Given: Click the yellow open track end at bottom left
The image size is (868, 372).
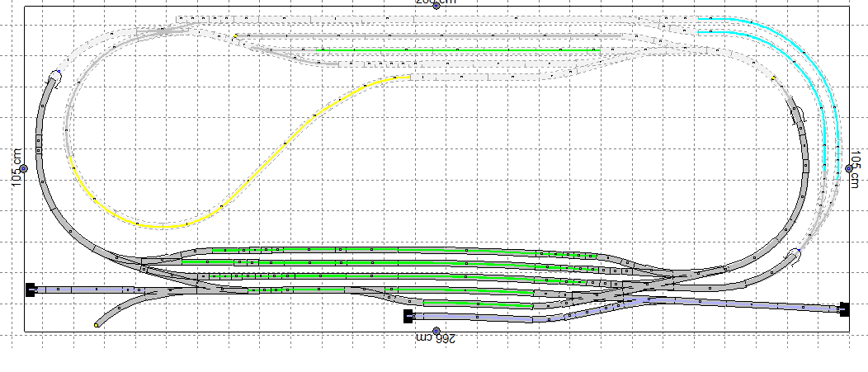Looking at the screenshot, I should [x=97, y=325].
